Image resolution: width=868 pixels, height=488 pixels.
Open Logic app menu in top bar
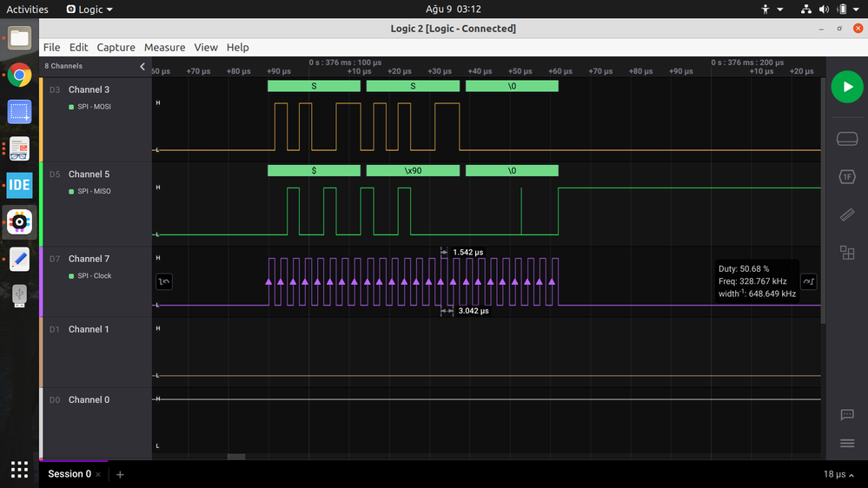click(89, 9)
